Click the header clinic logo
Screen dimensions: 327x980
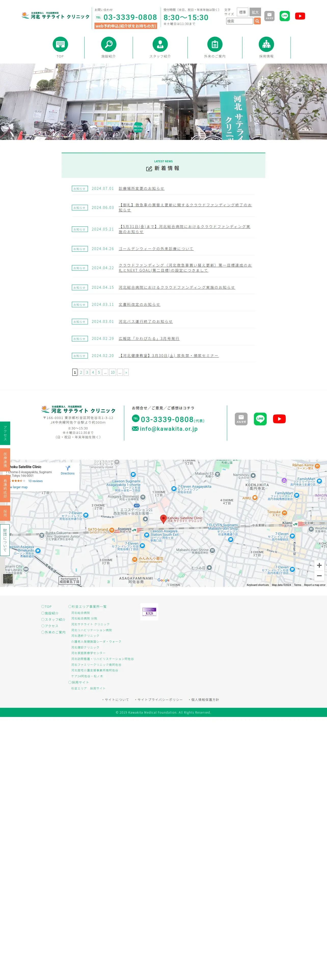coord(56,16)
